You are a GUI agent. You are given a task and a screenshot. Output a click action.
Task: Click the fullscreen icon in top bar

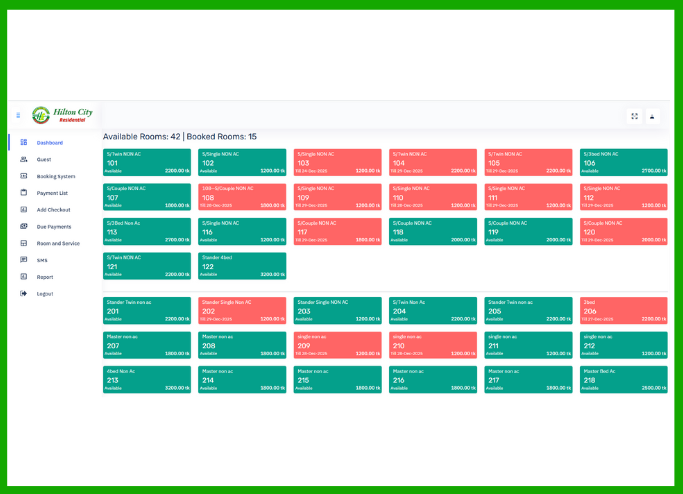(634, 116)
